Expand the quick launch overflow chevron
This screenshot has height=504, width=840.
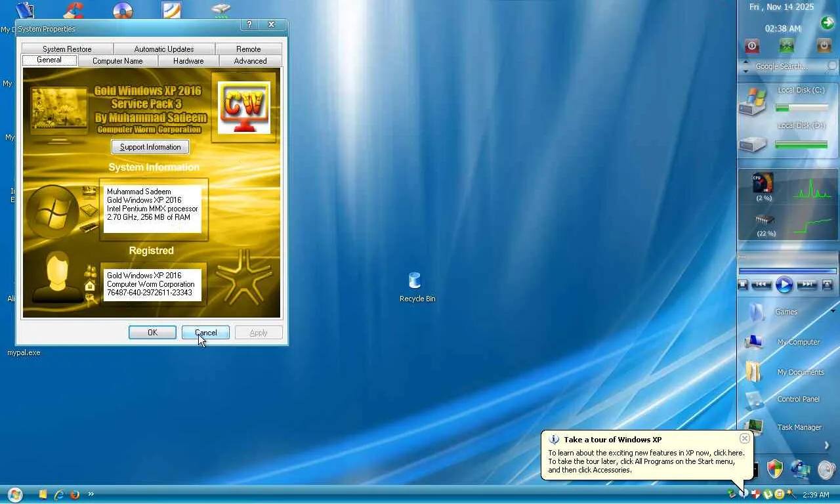[x=91, y=494]
